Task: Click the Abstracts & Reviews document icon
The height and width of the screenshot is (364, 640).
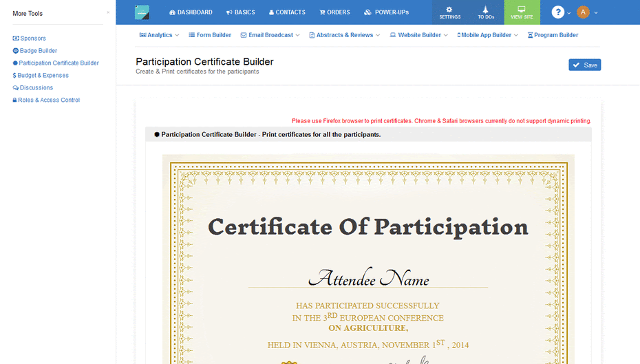Action: coord(312,35)
